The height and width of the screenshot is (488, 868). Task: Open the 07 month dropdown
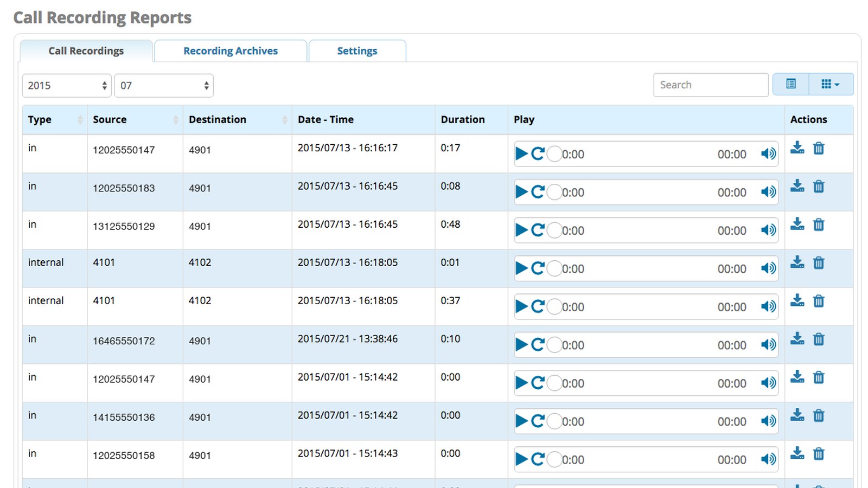(x=164, y=86)
